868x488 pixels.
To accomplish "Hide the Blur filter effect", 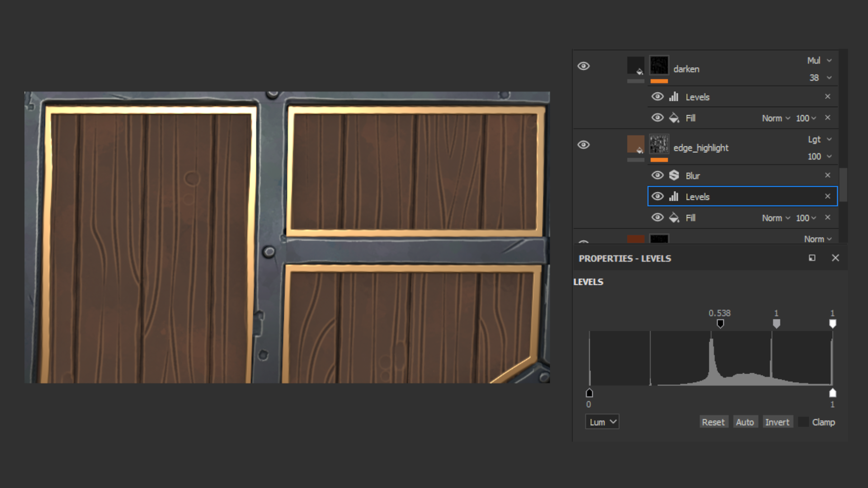I will pos(658,175).
